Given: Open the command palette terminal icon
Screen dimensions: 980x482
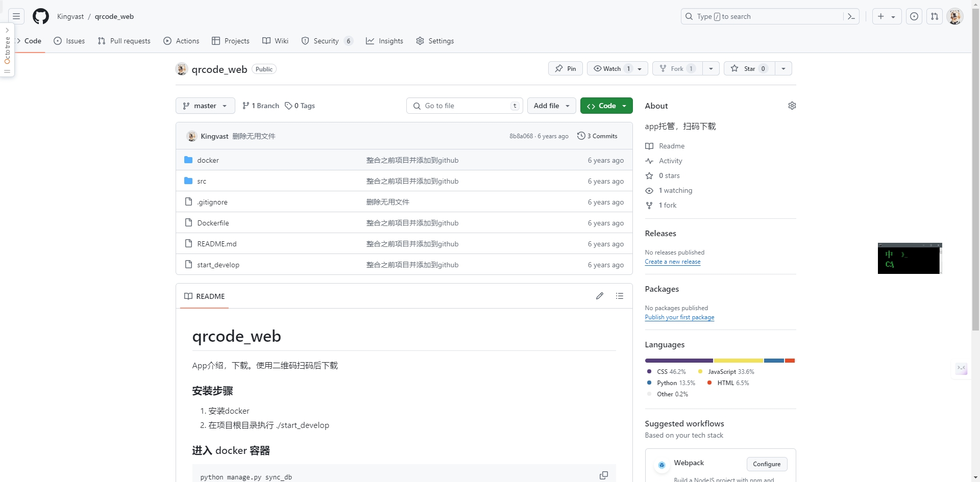Looking at the screenshot, I should pyautogui.click(x=851, y=16).
